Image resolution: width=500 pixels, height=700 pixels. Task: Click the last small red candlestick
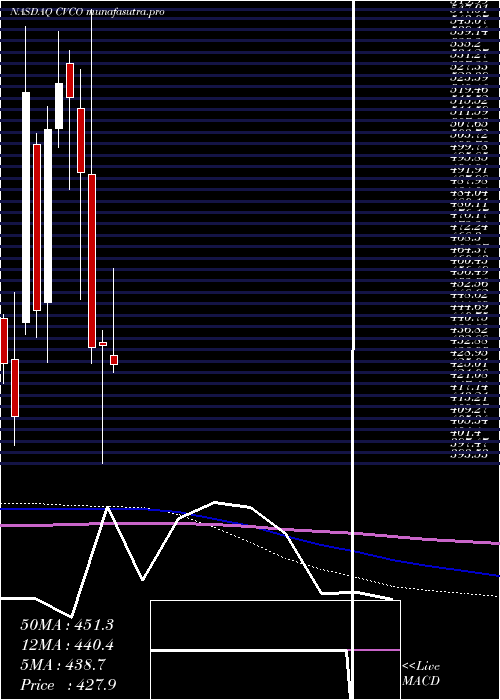(x=114, y=360)
